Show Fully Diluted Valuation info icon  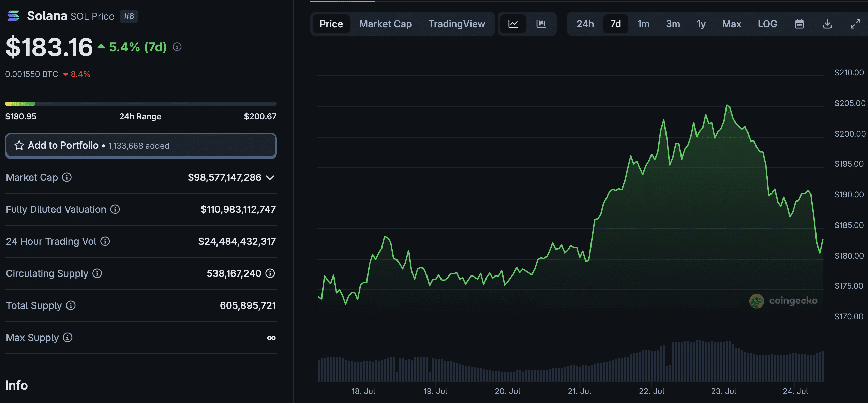115,209
